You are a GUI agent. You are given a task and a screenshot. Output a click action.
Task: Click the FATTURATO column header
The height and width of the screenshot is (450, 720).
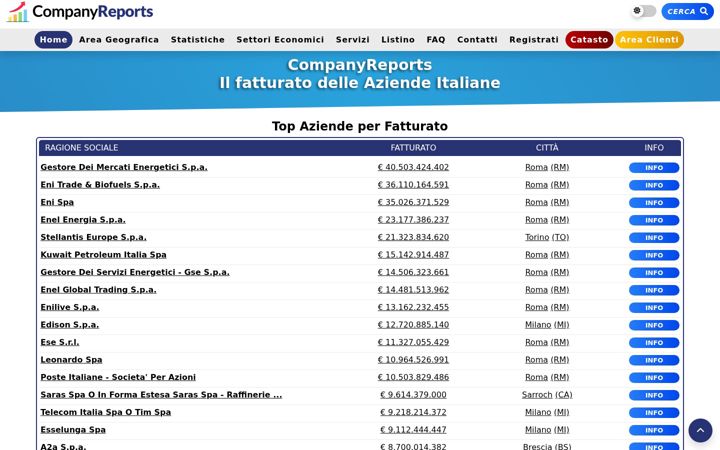(x=413, y=147)
